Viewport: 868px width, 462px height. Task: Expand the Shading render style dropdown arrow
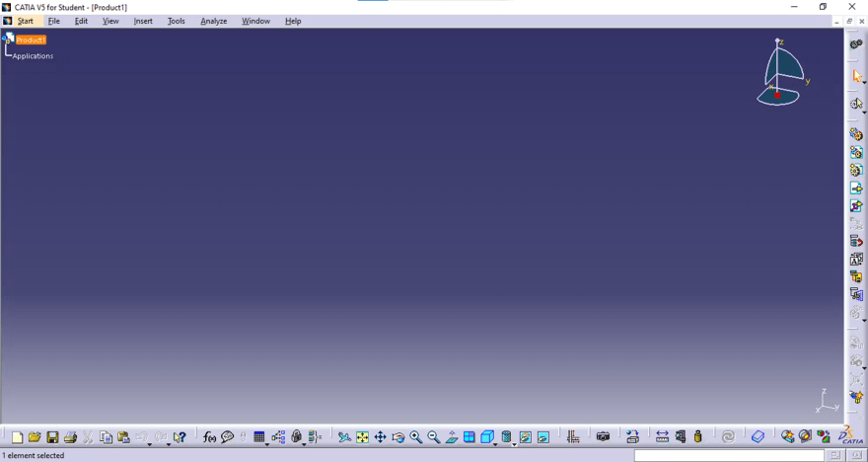pyautogui.click(x=514, y=443)
